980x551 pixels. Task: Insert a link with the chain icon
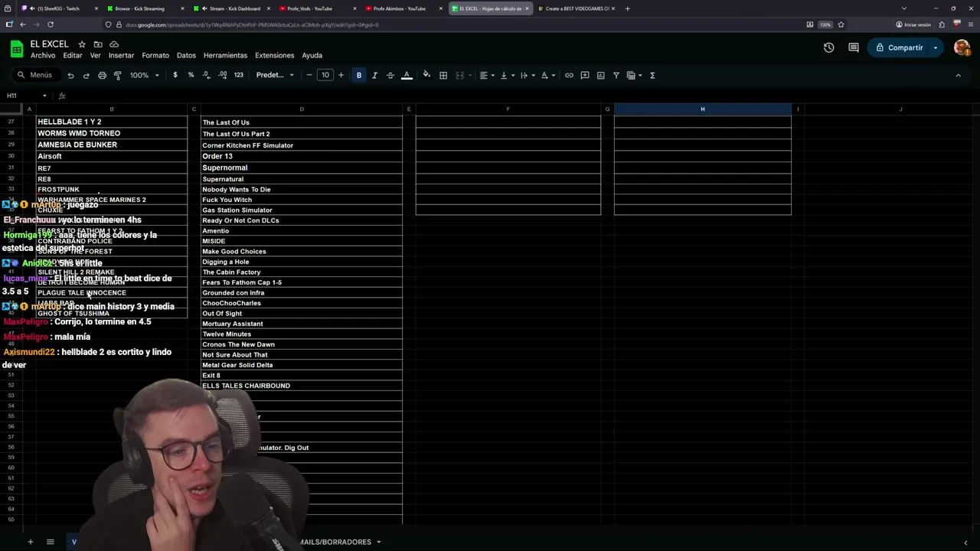point(569,75)
